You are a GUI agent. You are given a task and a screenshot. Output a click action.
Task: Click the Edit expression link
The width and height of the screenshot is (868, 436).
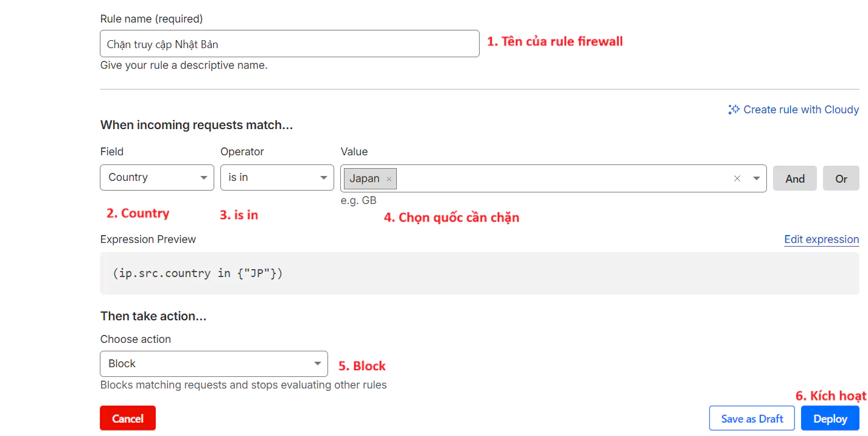tap(821, 239)
